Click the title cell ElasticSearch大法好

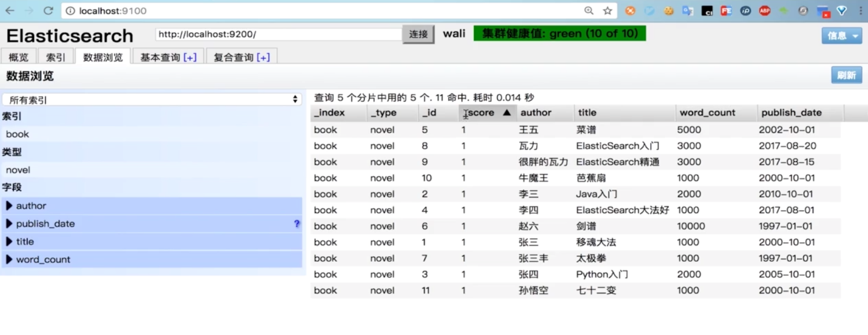tap(622, 210)
